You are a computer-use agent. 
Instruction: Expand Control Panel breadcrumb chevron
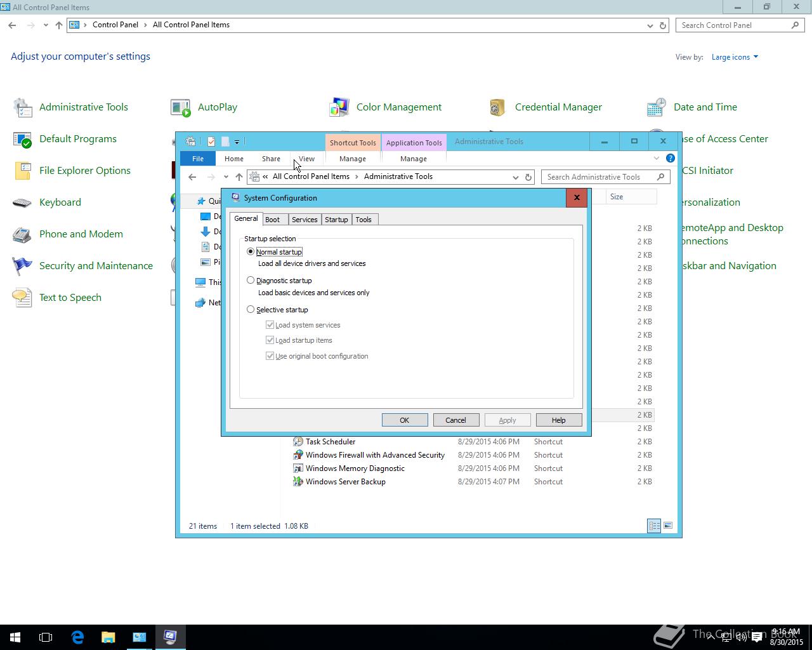click(146, 25)
